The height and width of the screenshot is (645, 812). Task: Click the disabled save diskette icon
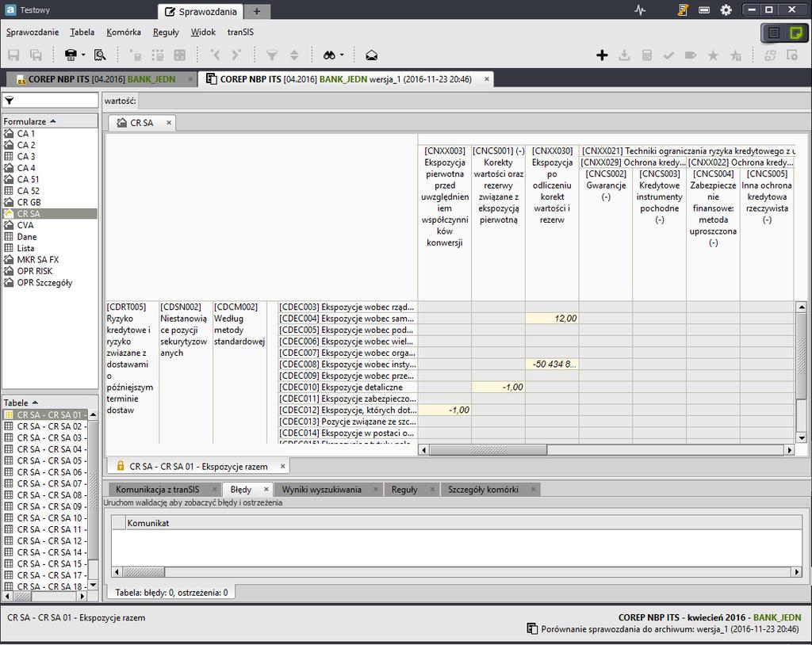[x=13, y=55]
